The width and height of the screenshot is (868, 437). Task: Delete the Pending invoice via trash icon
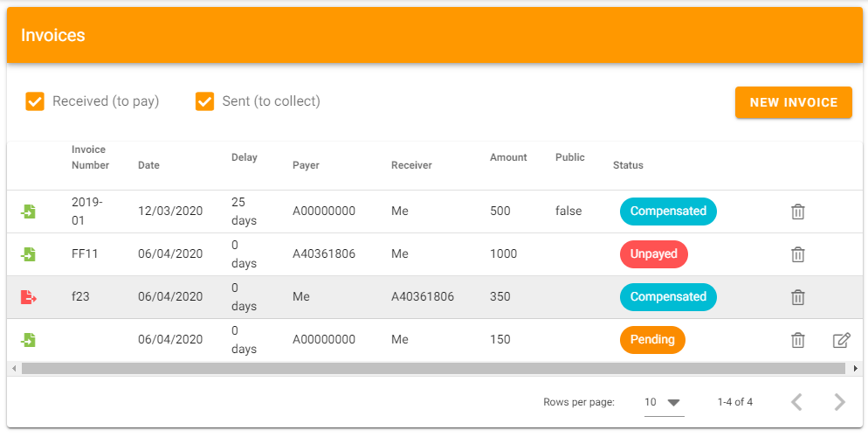click(x=797, y=339)
